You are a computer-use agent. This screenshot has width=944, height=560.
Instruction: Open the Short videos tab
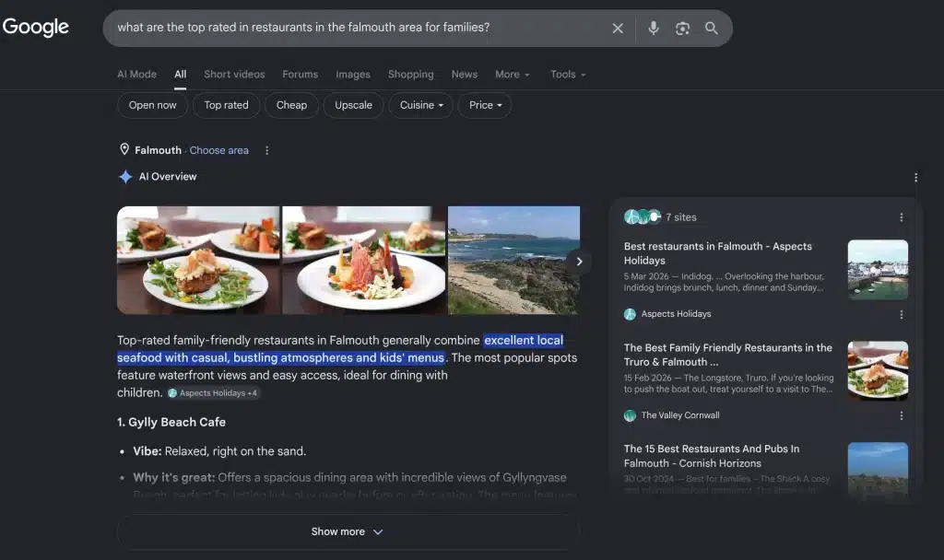[x=234, y=74]
